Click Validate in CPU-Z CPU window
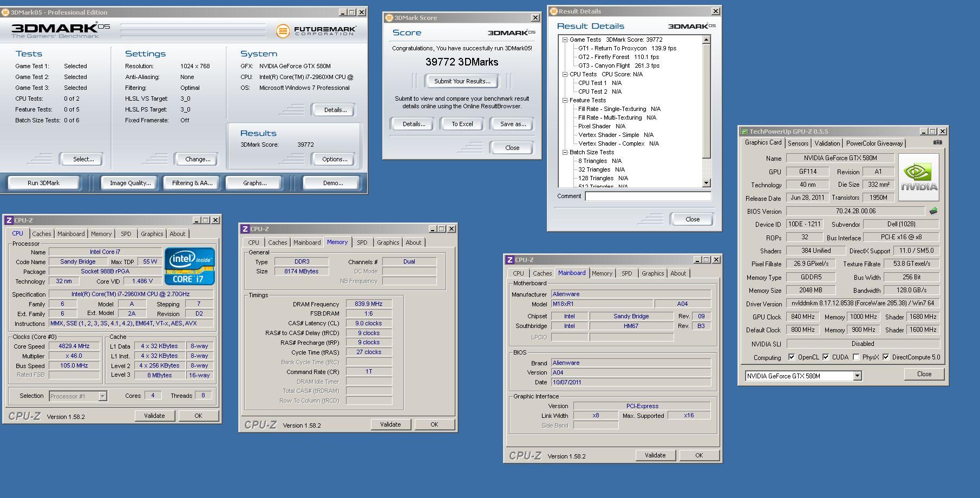 tap(154, 416)
